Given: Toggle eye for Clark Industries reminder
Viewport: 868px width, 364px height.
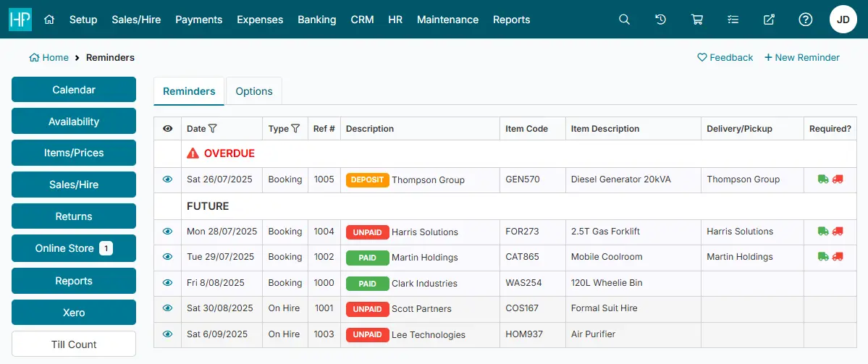Looking at the screenshot, I should [168, 283].
